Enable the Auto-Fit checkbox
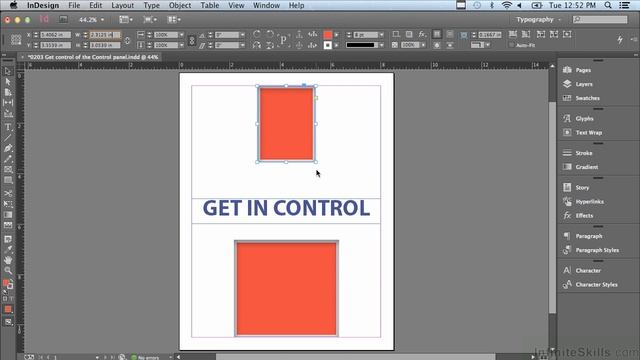The image size is (640, 360). 511,45
